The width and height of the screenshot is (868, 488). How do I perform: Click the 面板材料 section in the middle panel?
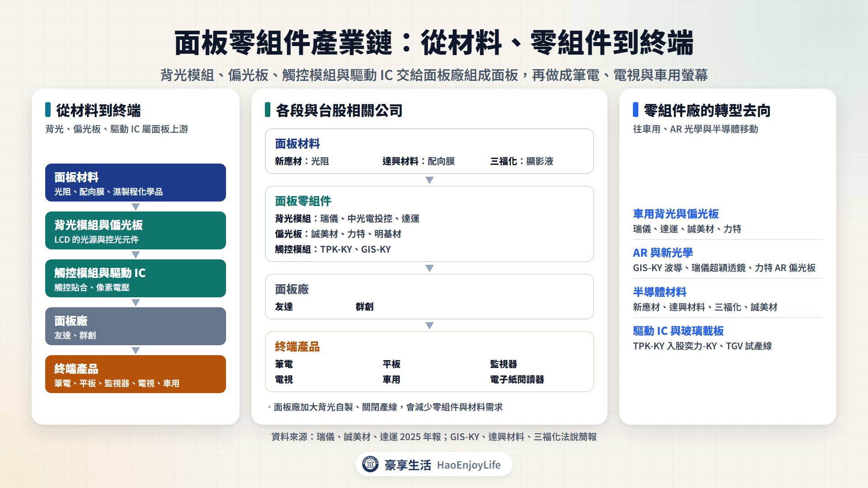click(429, 151)
